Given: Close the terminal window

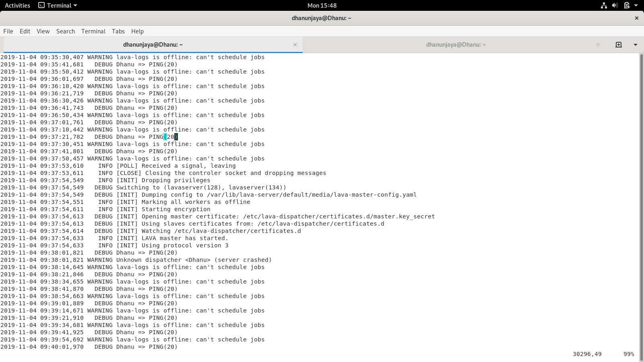Looking at the screenshot, I should click(x=636, y=18).
